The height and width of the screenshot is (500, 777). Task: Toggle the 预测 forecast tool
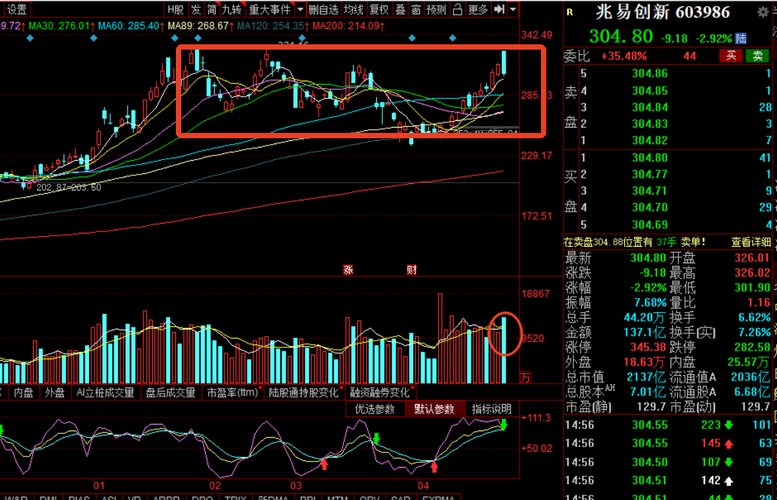[x=437, y=9]
